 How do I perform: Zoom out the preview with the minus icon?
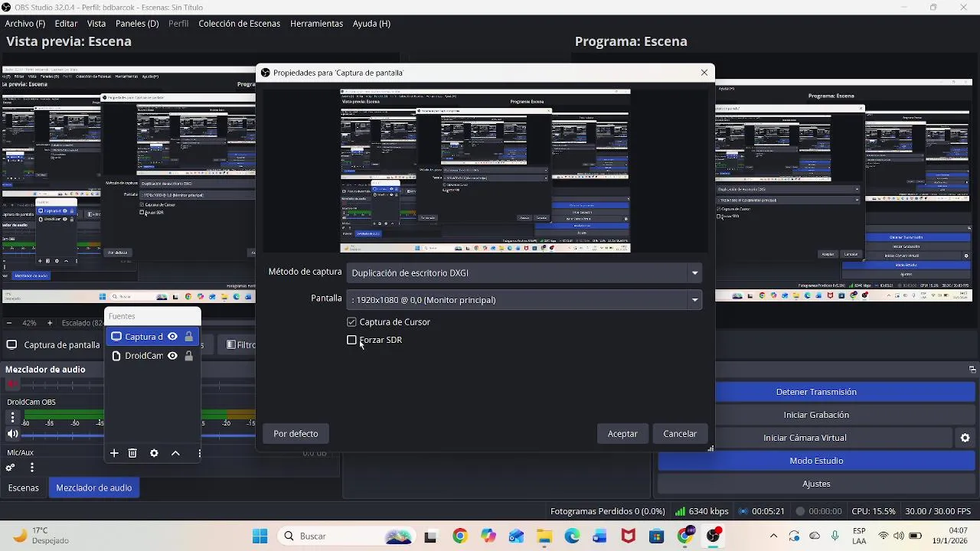click(x=11, y=323)
